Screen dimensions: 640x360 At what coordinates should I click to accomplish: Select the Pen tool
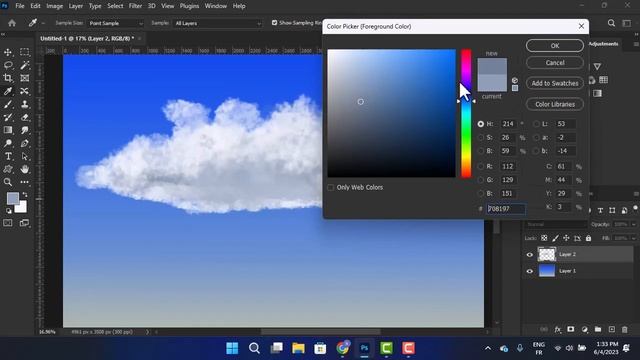24,143
